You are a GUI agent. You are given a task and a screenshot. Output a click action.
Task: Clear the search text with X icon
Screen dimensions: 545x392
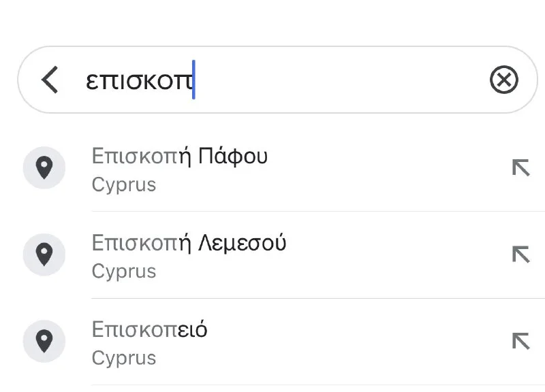[x=503, y=80]
